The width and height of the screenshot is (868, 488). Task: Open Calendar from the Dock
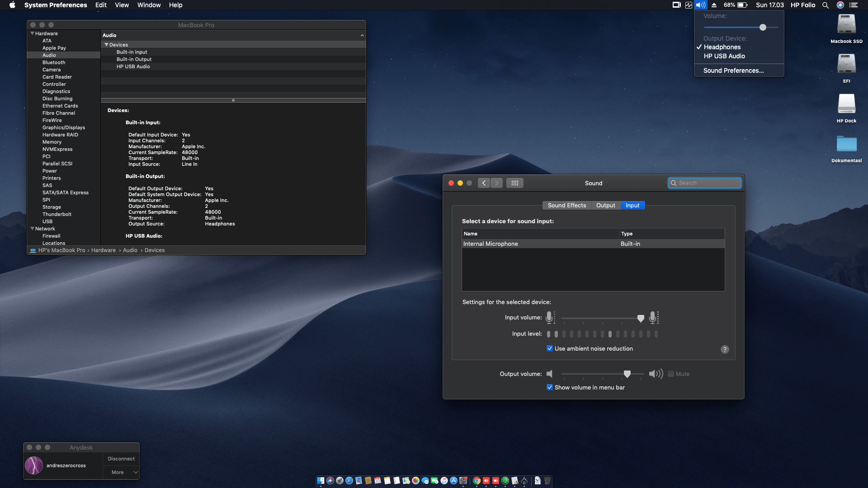[377, 481]
